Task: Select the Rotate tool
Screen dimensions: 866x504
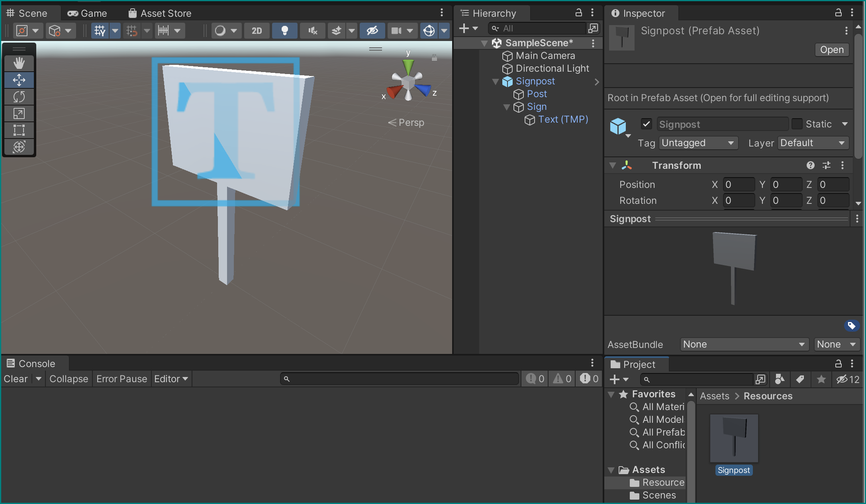Action: coord(19,97)
